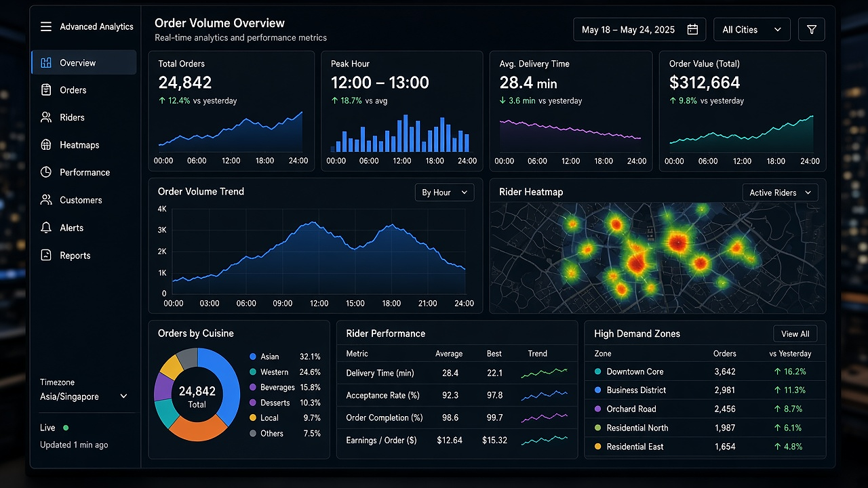
Task: Click the View All button
Action: click(x=795, y=334)
